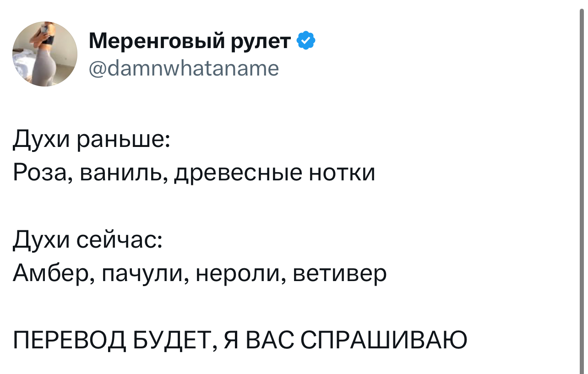
Task: Click the line "Духи раньше:"
Action: [92, 139]
